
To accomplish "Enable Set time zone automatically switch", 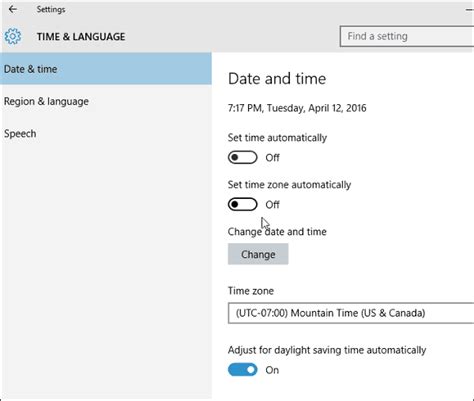I will point(242,204).
